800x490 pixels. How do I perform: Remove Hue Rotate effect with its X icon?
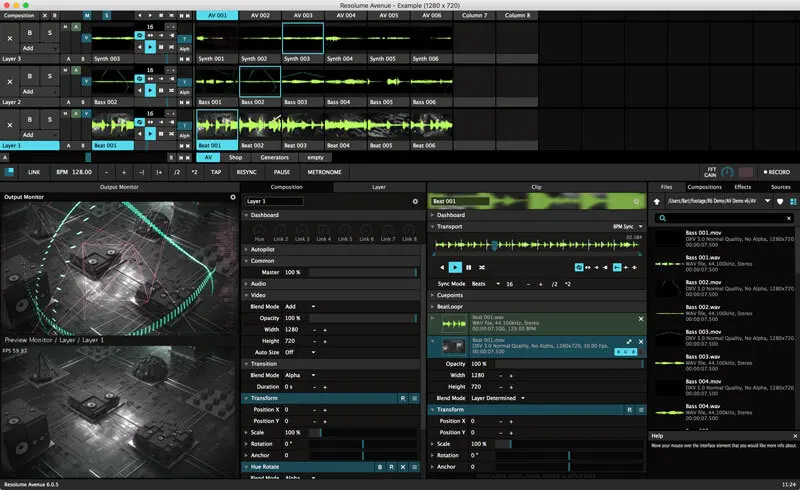402,467
